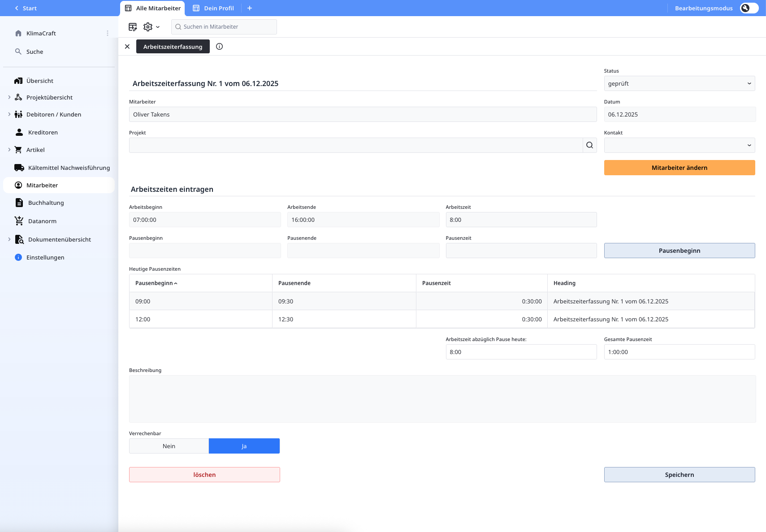
Task: Open the Kontakt dropdown
Action: [679, 145]
